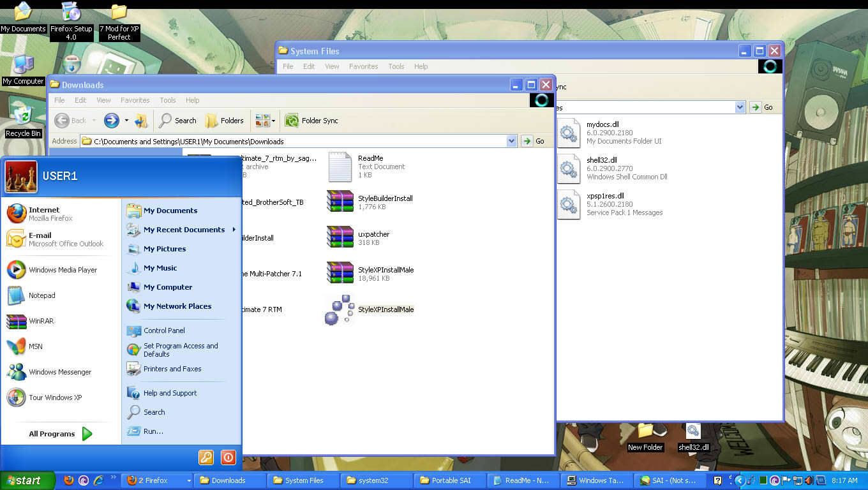Open All Programs menu

(x=60, y=434)
